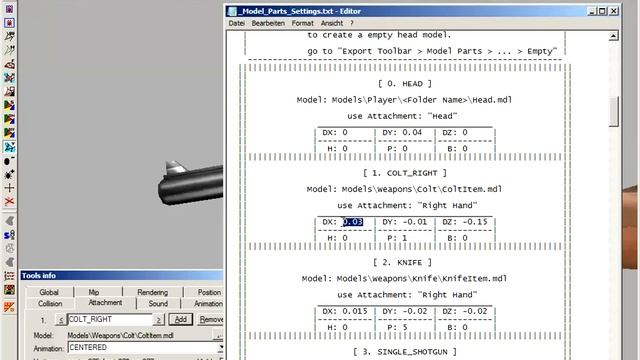Click the Export Toolbar instruction line
This screenshot has width=640, height=360.
point(432,51)
